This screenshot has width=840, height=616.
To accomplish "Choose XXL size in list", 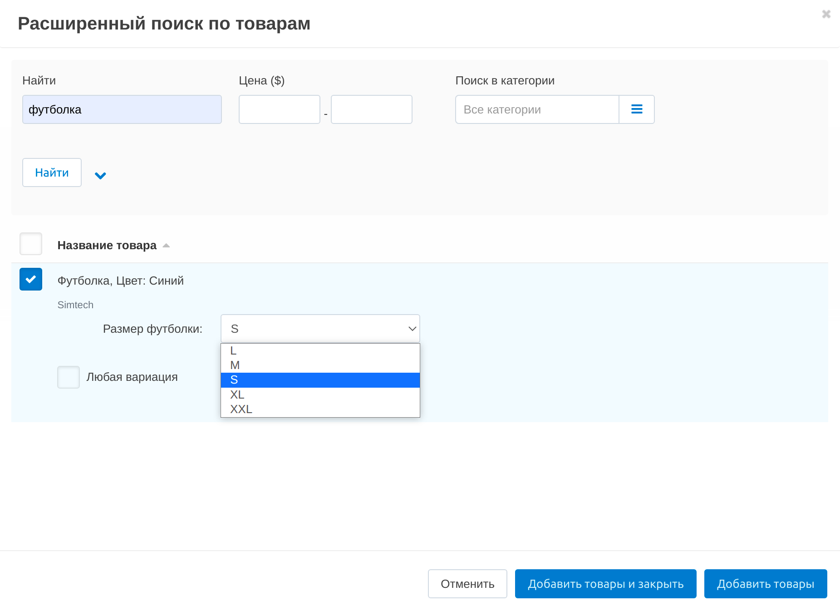I will click(320, 409).
